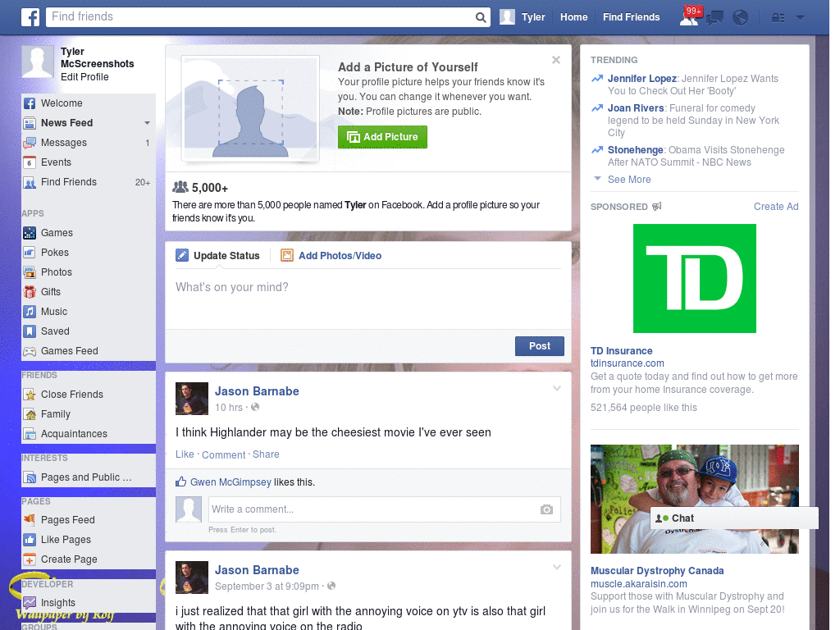Click the Write a comment field
Viewport: 840px width, 630px height.
[374, 509]
